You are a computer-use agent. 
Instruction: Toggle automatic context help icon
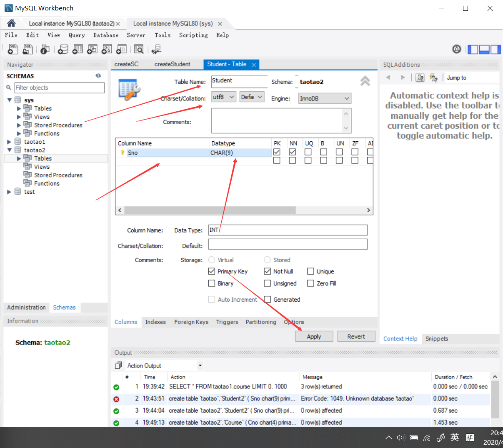434,78
